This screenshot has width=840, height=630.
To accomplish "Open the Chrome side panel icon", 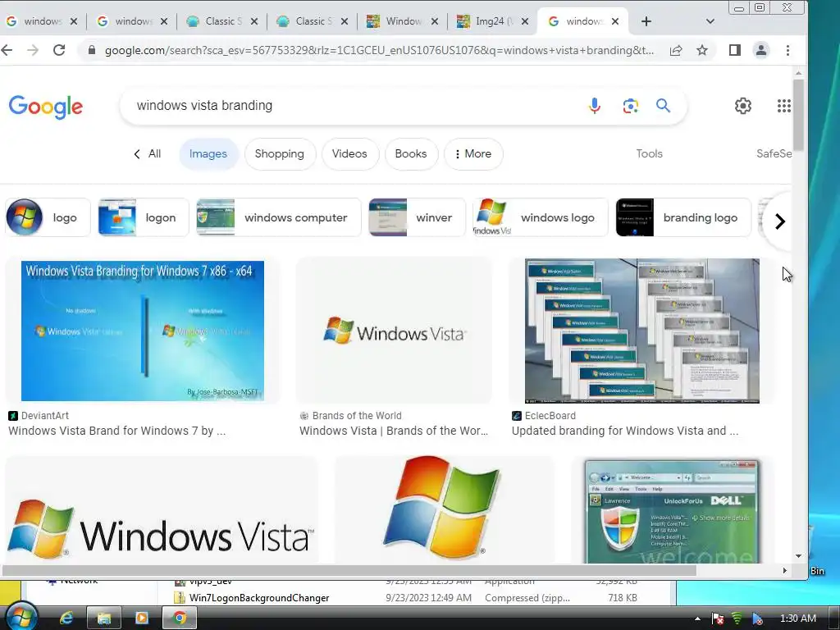I will (x=734, y=50).
